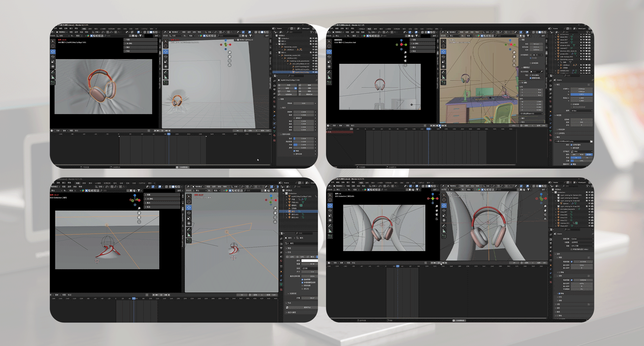Choose BW color mode in desk-scene window's output
Screen dimensions: 644x346
(x=574, y=155)
